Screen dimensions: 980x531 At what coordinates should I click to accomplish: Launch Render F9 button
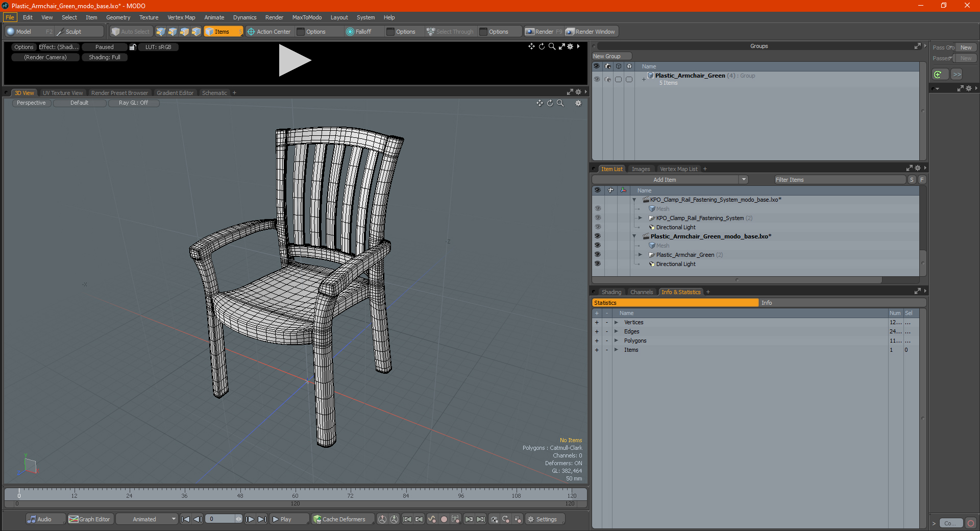coord(544,32)
